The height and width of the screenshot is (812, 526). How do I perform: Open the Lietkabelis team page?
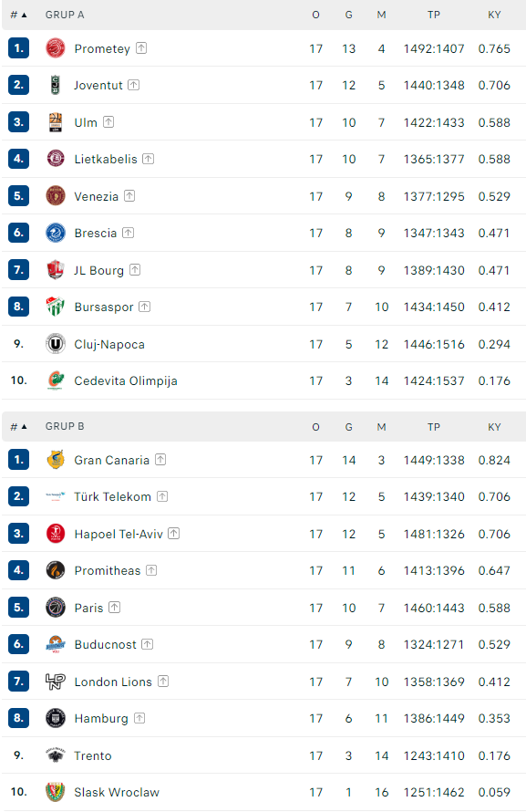(106, 159)
